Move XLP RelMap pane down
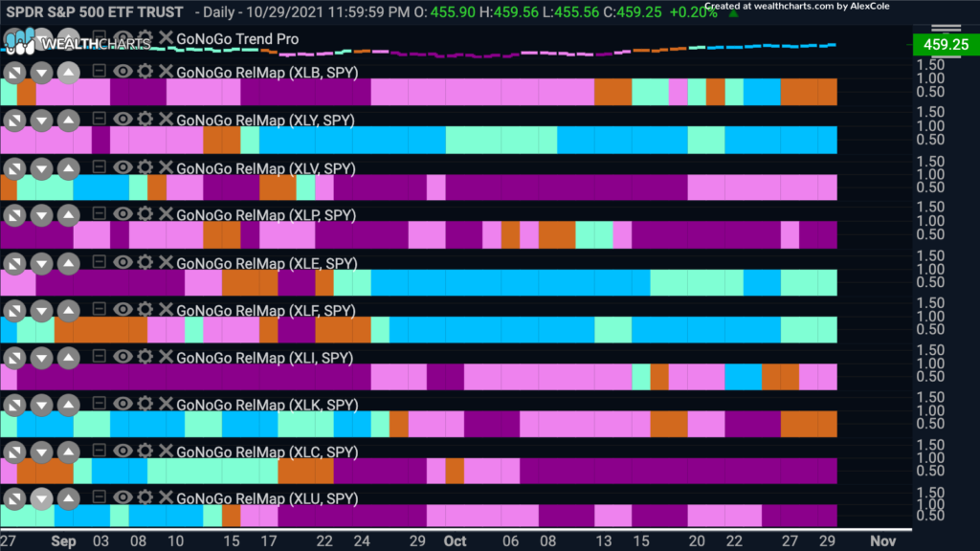The height and width of the screenshot is (551, 980). tap(41, 215)
